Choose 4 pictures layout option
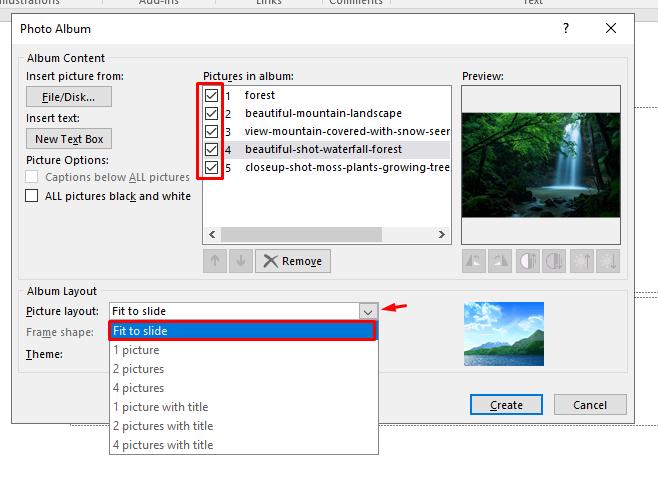This screenshot has height=483, width=658. tap(243, 388)
